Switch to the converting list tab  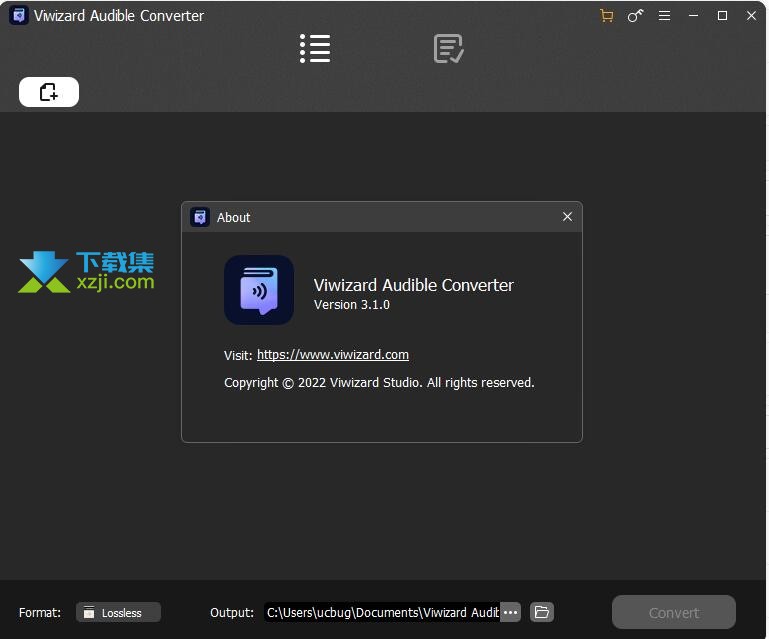click(315, 49)
